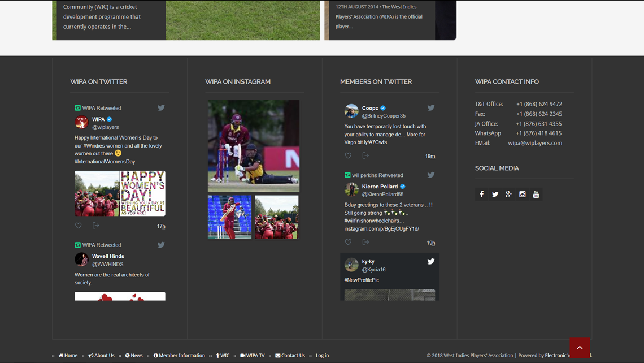Share the International Women's Day tweet

[x=95, y=226]
